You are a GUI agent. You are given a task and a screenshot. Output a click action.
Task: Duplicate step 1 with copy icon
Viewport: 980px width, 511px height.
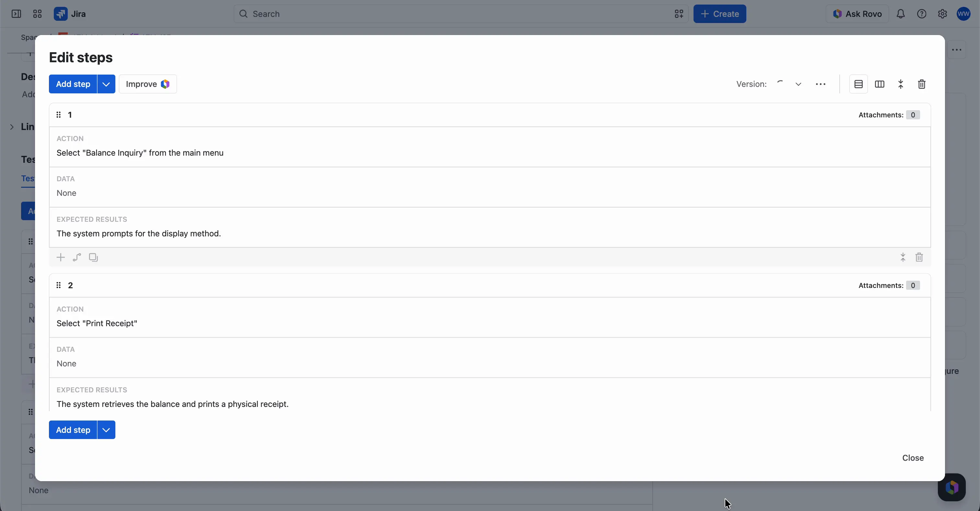tap(93, 257)
